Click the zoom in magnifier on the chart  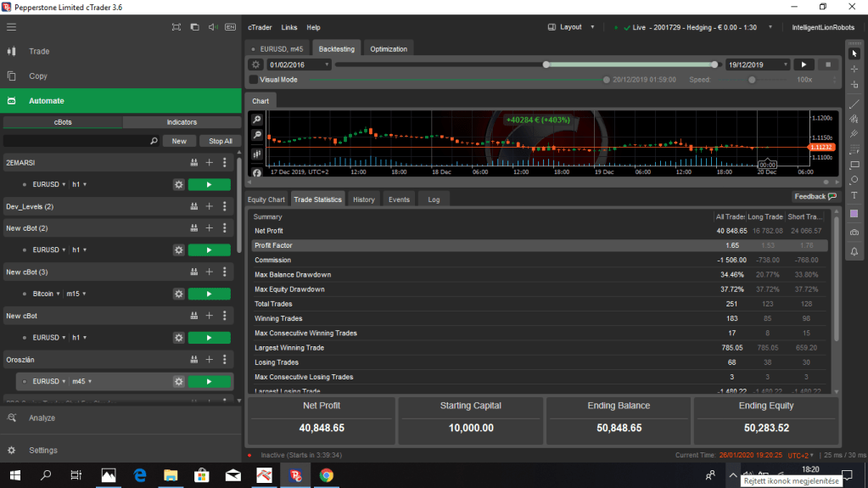click(x=257, y=120)
